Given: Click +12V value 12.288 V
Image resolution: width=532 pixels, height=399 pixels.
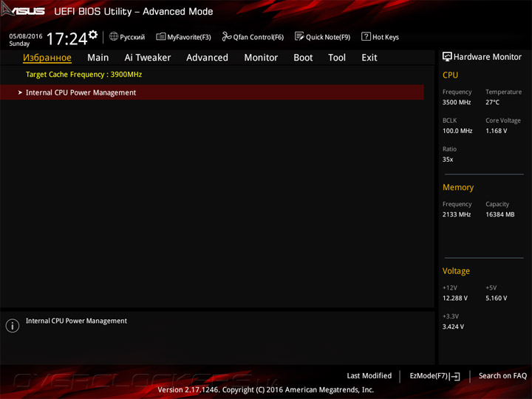Looking at the screenshot, I should [454, 298].
